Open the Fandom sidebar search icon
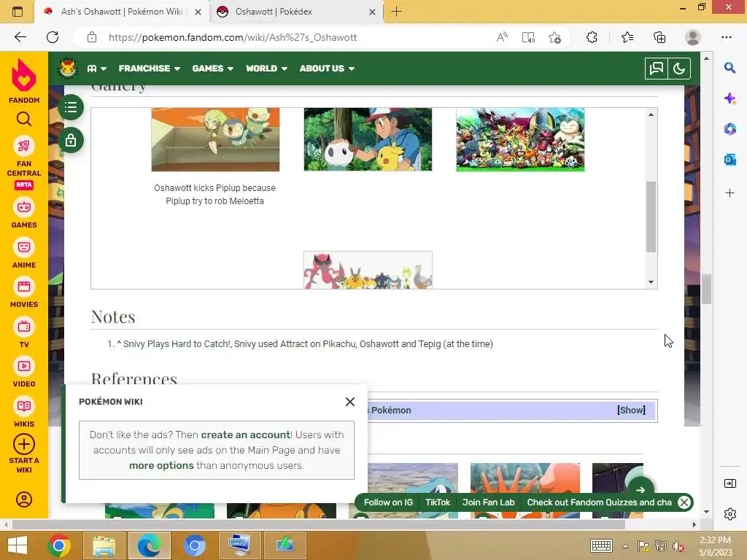Screen dimensions: 747x560 point(24,119)
